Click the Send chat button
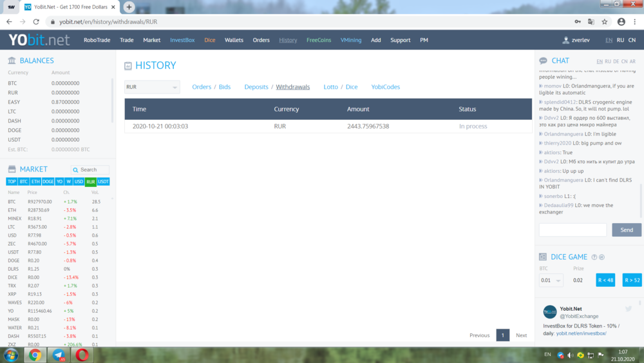The image size is (644, 363). coord(627,230)
